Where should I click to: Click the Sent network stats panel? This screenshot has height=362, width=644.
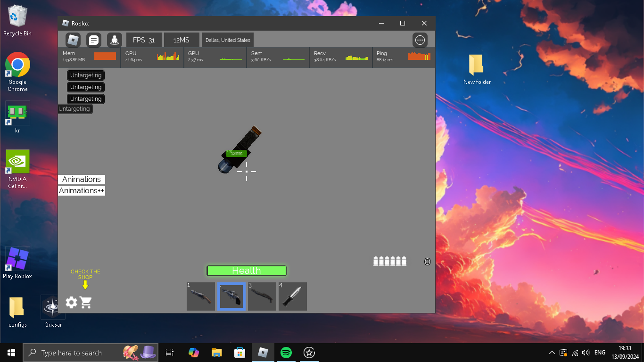(x=278, y=57)
